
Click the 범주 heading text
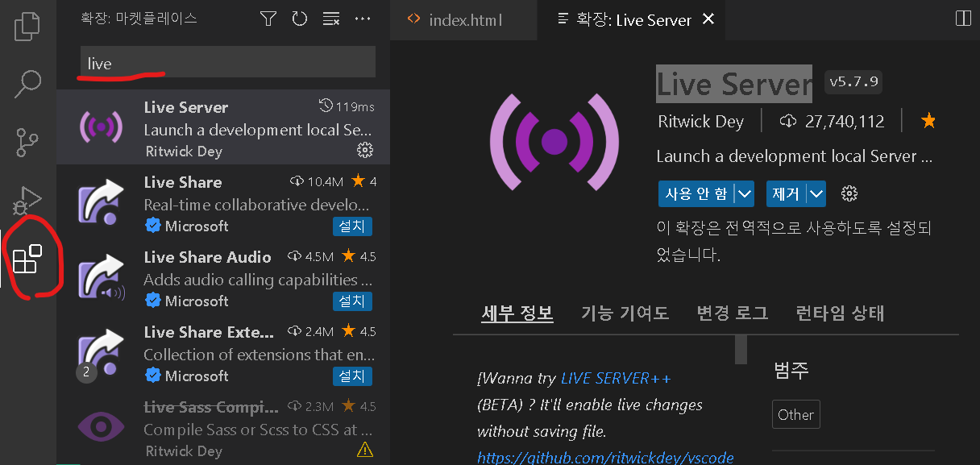791,370
